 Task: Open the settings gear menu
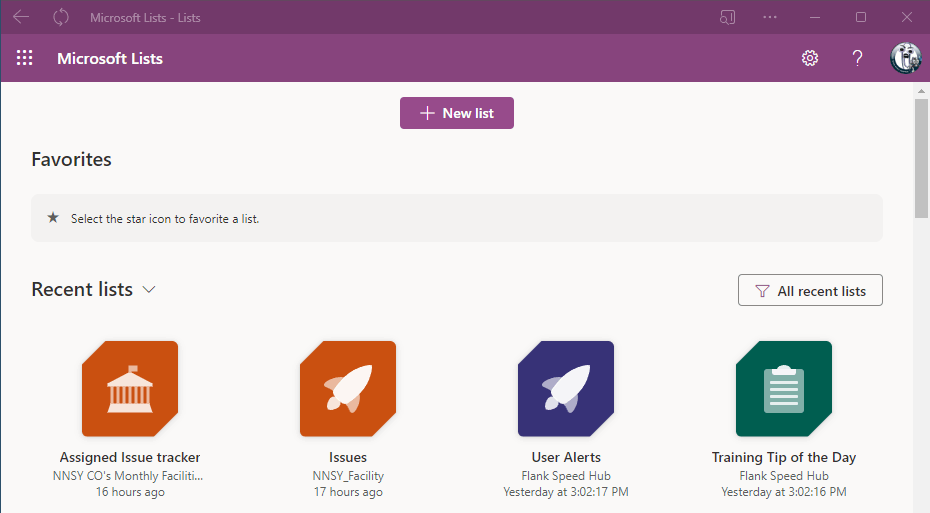point(810,58)
